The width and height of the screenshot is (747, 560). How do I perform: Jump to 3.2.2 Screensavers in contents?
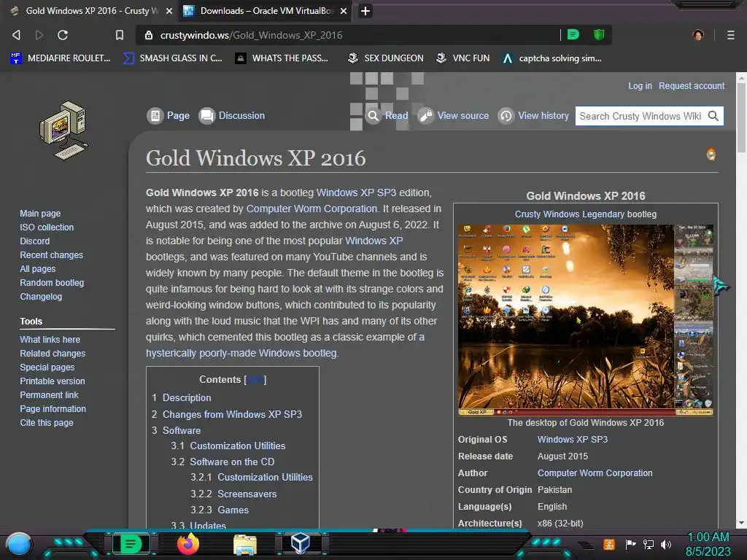247,494
